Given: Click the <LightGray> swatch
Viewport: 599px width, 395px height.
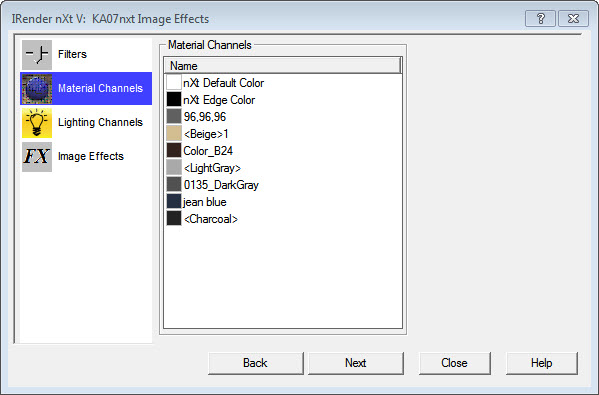Looking at the screenshot, I should tap(174, 167).
